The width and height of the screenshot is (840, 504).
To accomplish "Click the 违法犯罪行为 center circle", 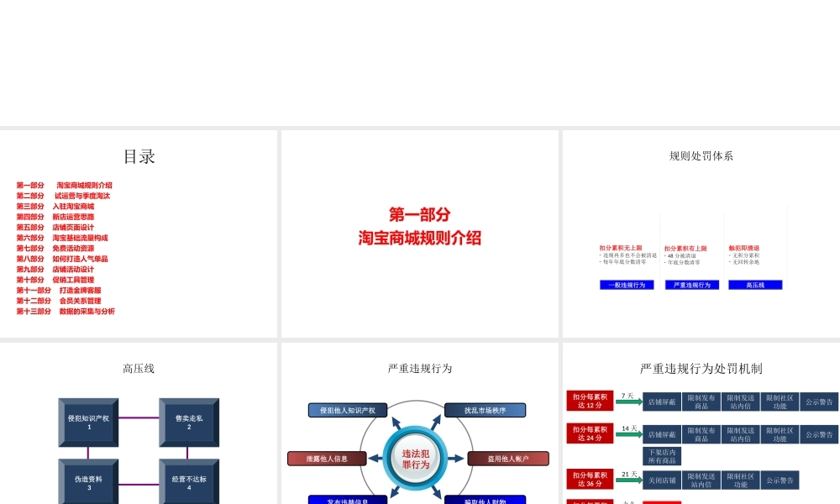I will click(x=416, y=459).
